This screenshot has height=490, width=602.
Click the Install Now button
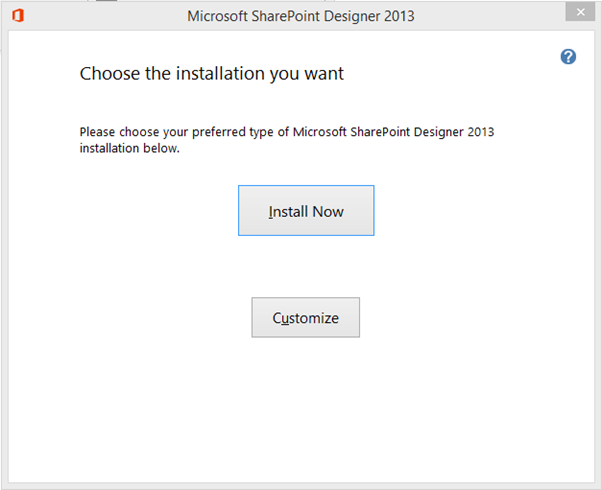[x=306, y=210]
